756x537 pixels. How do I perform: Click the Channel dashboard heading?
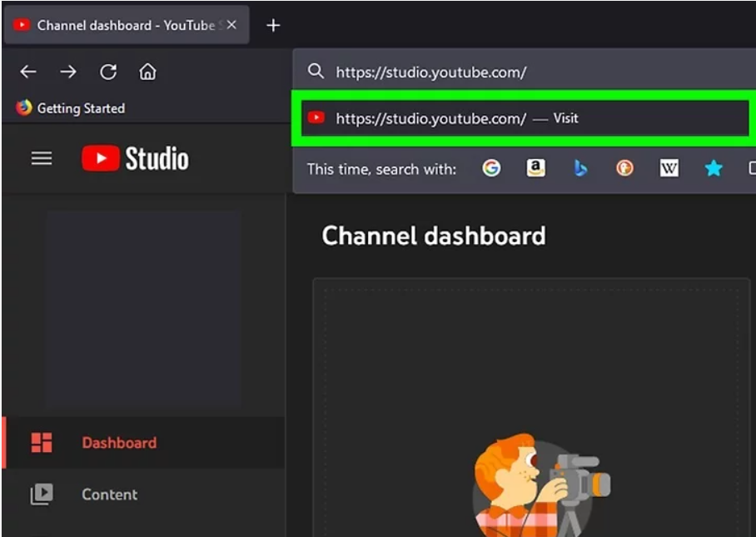(x=434, y=236)
